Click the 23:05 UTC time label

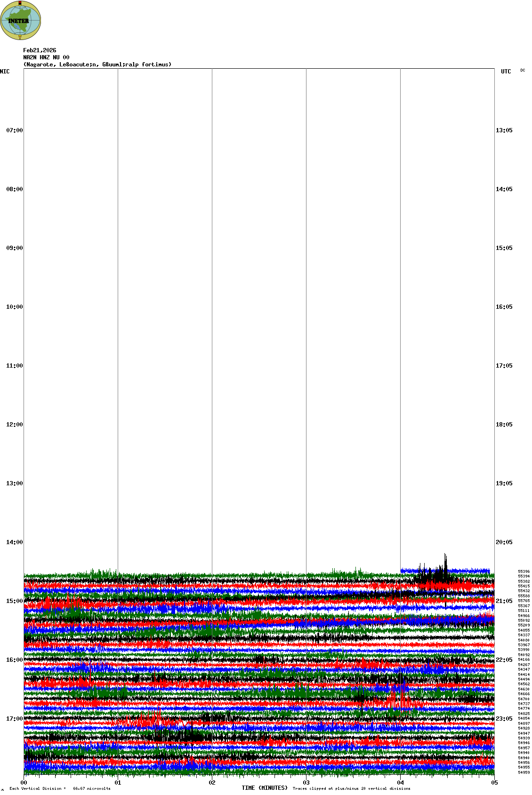click(x=504, y=719)
